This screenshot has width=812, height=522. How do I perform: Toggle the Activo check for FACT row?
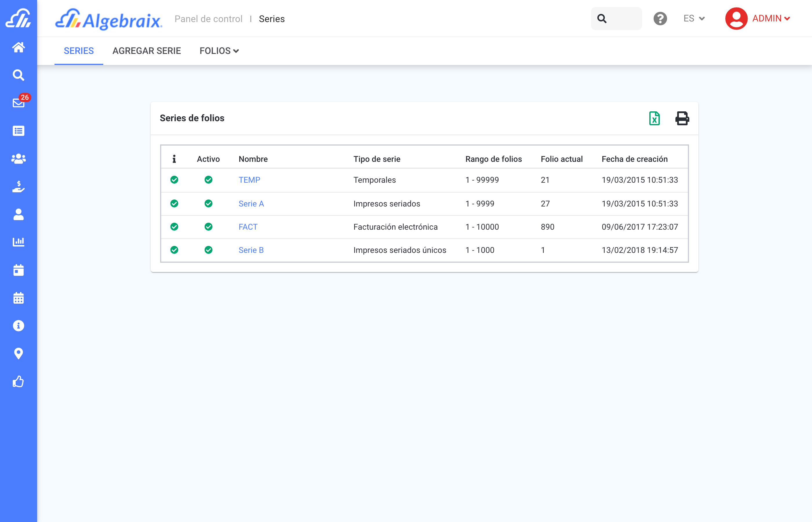point(209,227)
